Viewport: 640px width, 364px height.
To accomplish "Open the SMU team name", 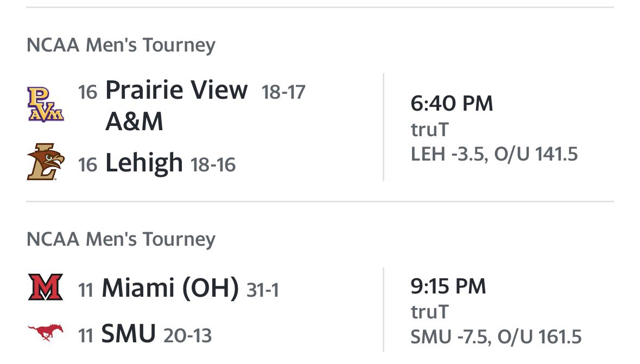I will [129, 334].
